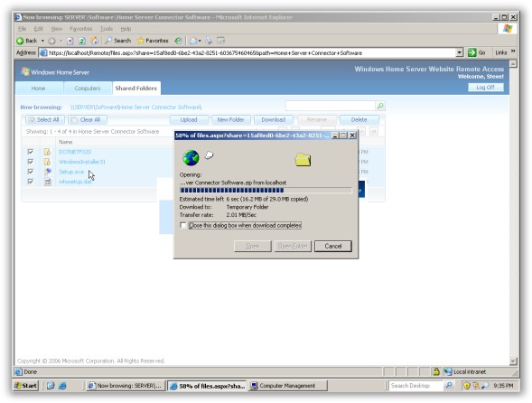This screenshot has height=403, width=532.
Task: Click the Log Off button
Action: pyautogui.click(x=486, y=88)
